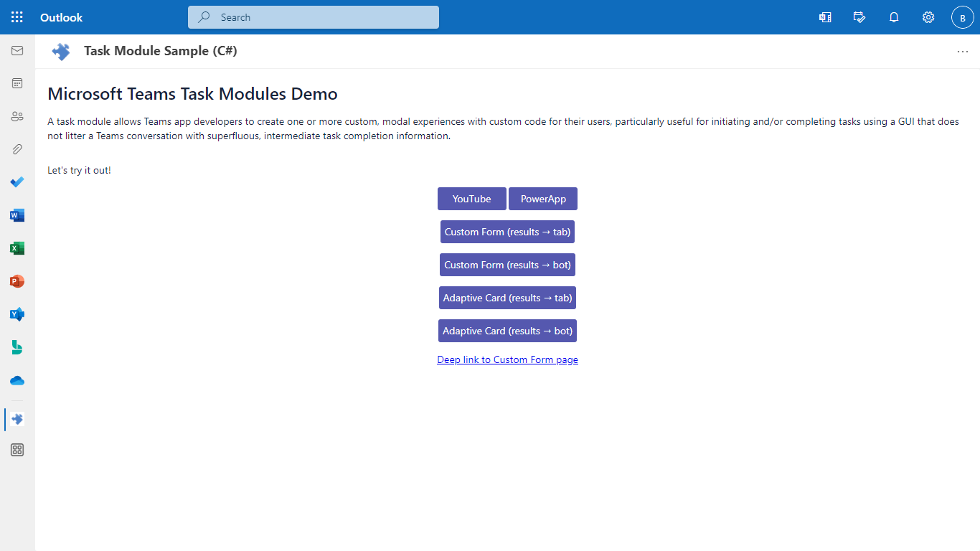Image resolution: width=980 pixels, height=551 pixels.
Task: Open Calendar in the left sidebar
Action: coord(17,83)
